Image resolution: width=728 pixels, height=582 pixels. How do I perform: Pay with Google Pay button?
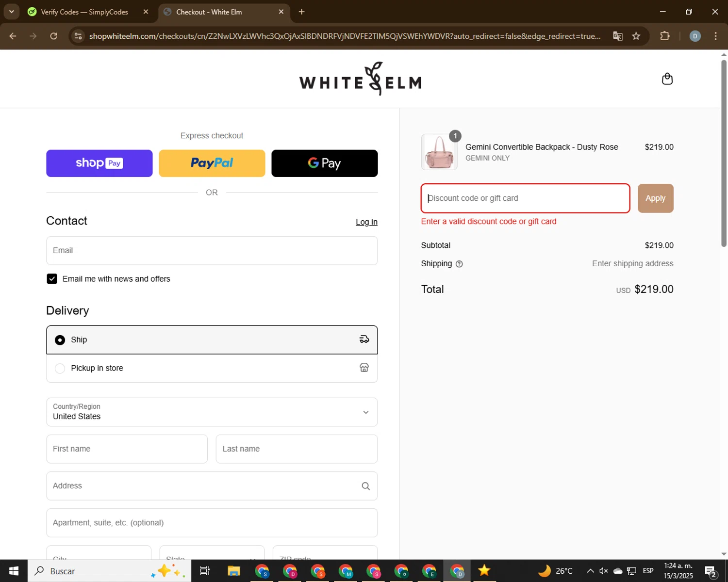coord(325,163)
